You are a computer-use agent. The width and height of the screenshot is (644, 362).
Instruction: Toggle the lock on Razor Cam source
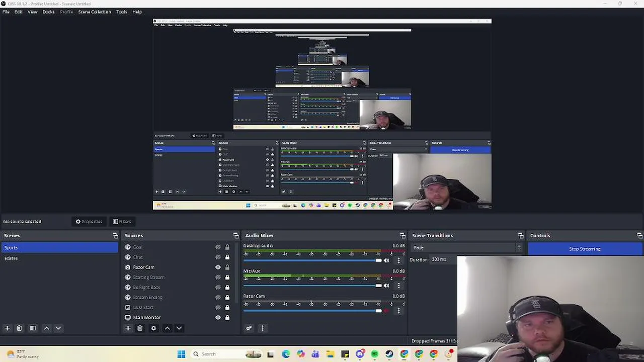pyautogui.click(x=227, y=267)
